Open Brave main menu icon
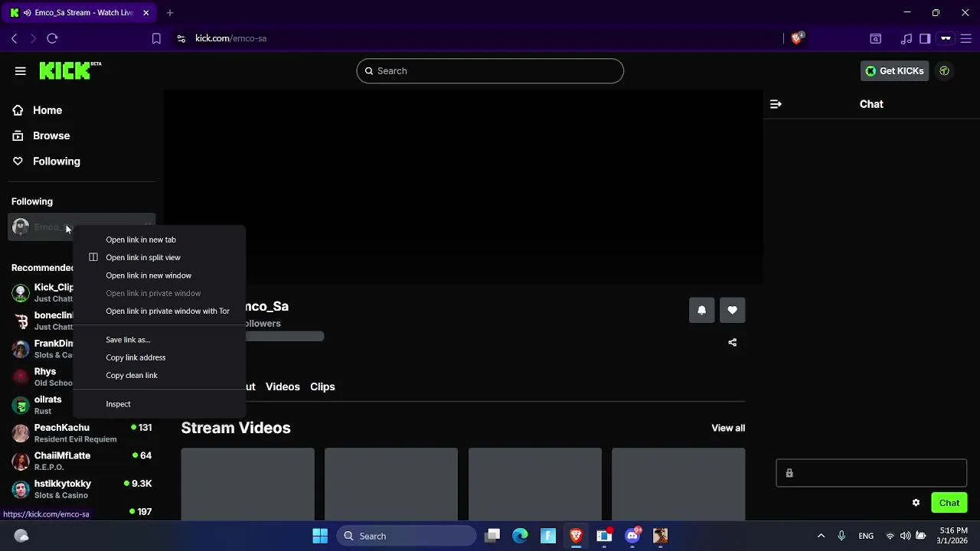Viewport: 980px width, 551px height. click(966, 38)
